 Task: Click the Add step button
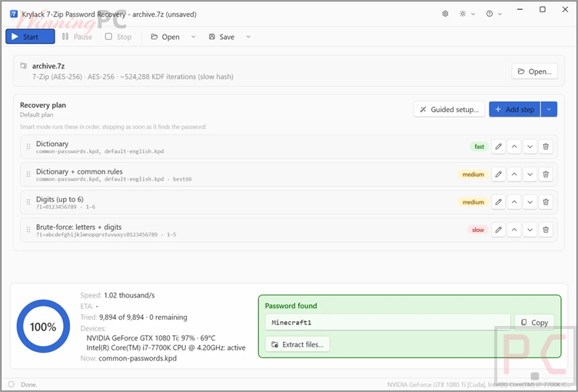coord(515,109)
